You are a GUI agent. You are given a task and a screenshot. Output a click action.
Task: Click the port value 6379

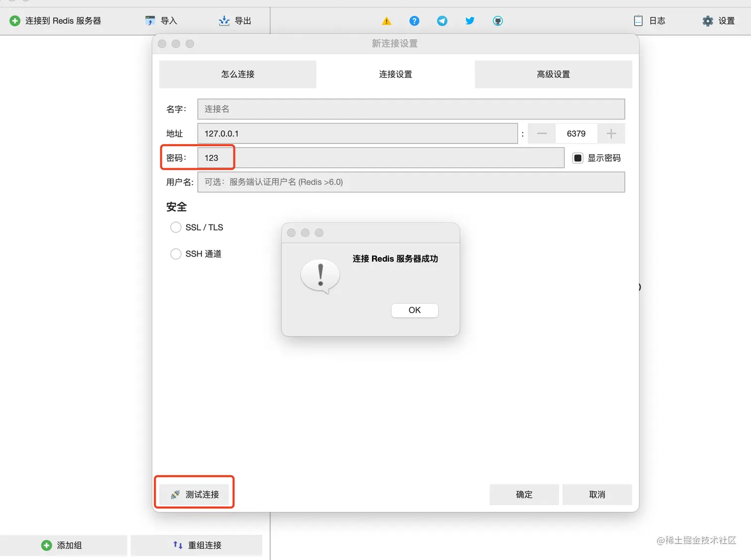coord(576,134)
